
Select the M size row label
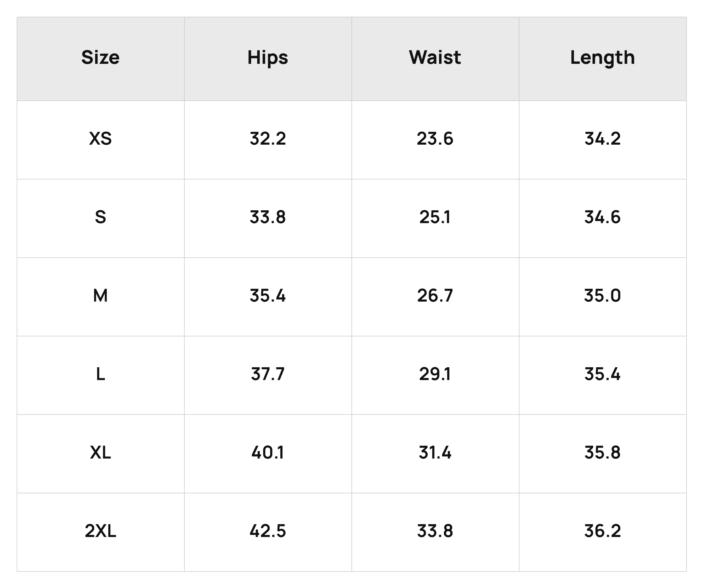coord(100,296)
